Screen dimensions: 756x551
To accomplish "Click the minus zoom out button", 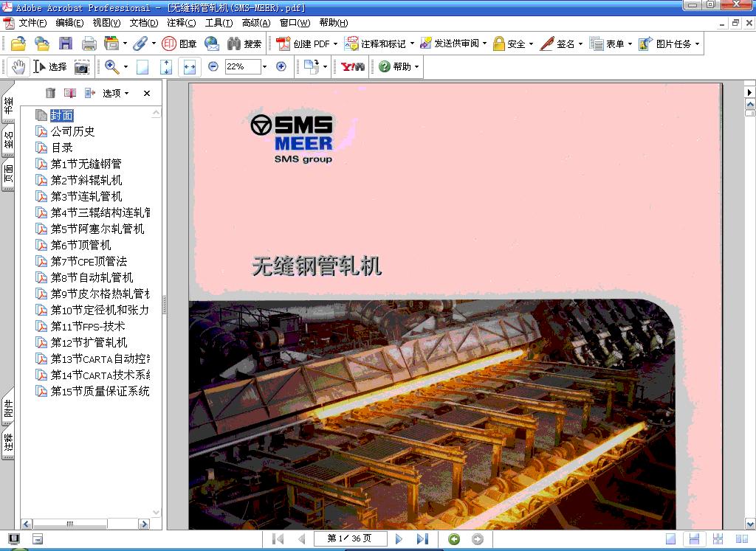I will coord(213,66).
